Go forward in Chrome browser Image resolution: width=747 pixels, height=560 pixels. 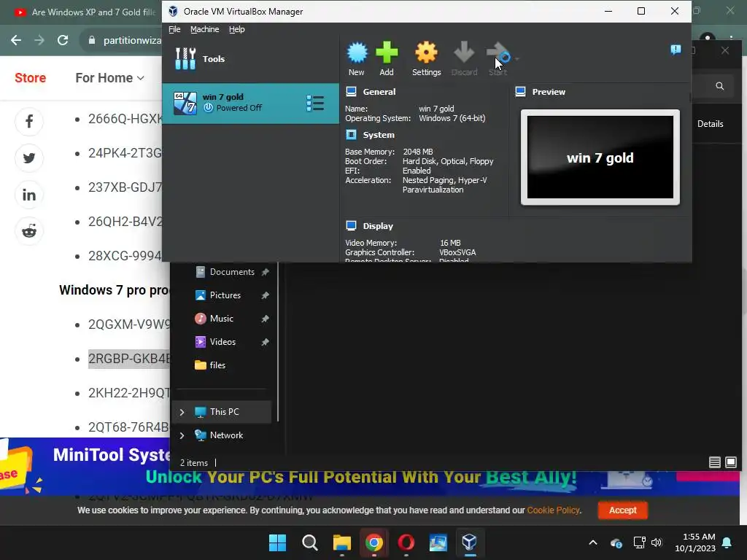pos(39,41)
